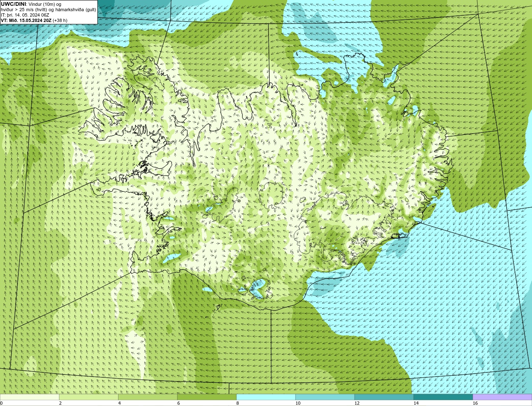
Task: Click the 8–10 m/s pale cyan legend swatch
Action: pyautogui.click(x=266, y=397)
